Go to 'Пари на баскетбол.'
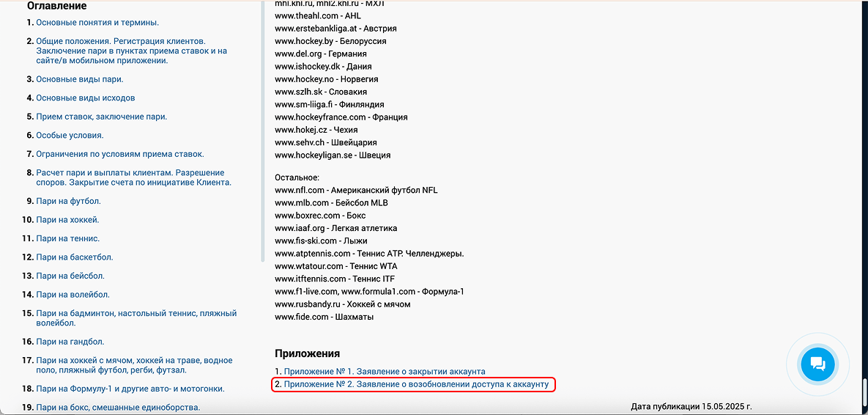The image size is (868, 415). [x=74, y=257]
